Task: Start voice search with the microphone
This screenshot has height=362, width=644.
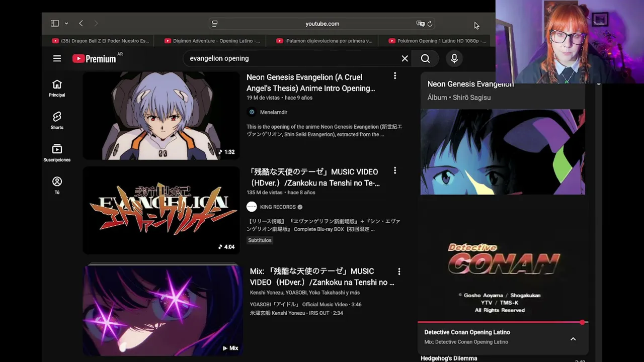Action: tap(454, 59)
